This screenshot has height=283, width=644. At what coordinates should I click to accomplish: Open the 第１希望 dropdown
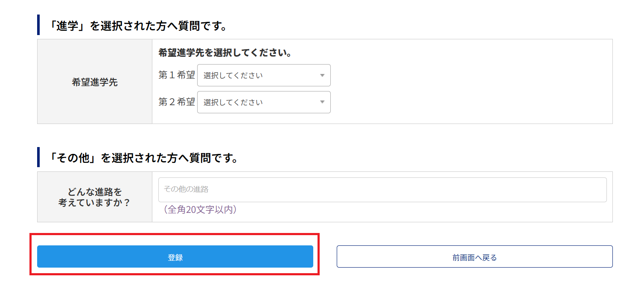coord(263,75)
